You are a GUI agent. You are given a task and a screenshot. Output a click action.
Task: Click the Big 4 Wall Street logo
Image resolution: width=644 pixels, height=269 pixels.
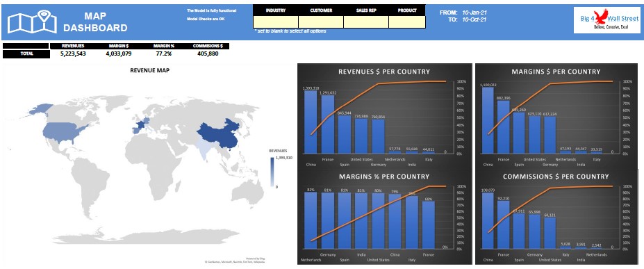(x=606, y=20)
